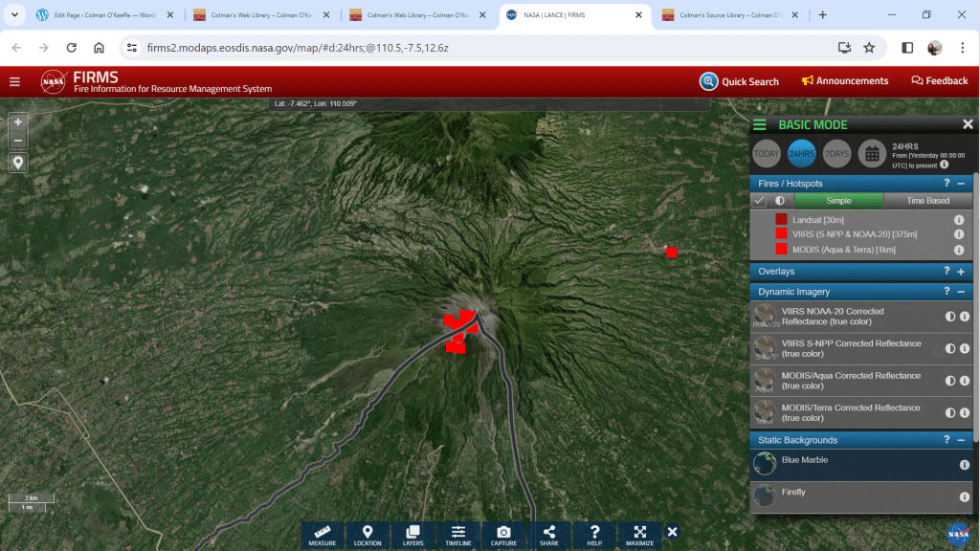
Task: Open the Announcements link
Action: [x=845, y=81]
